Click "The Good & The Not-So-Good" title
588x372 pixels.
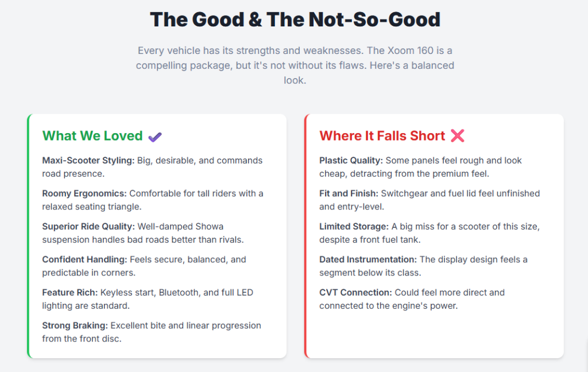tap(295, 20)
